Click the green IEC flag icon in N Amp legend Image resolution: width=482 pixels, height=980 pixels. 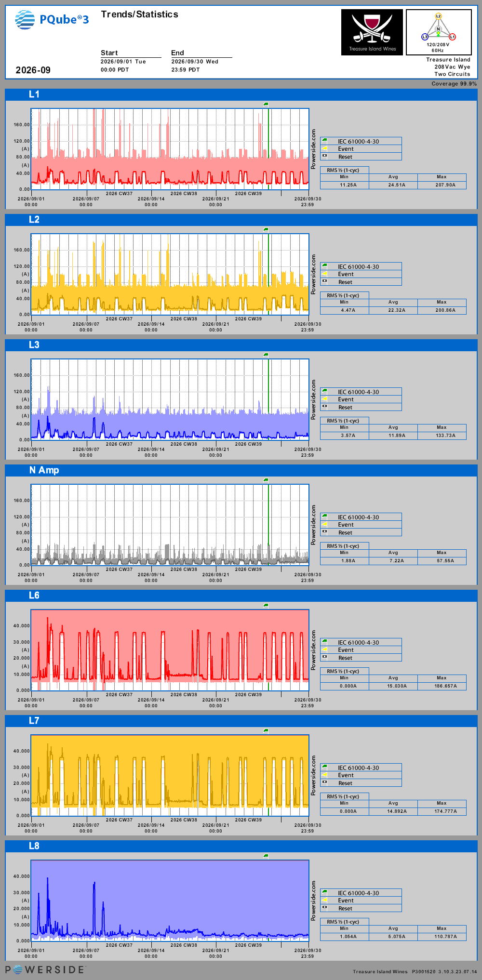[x=325, y=517]
